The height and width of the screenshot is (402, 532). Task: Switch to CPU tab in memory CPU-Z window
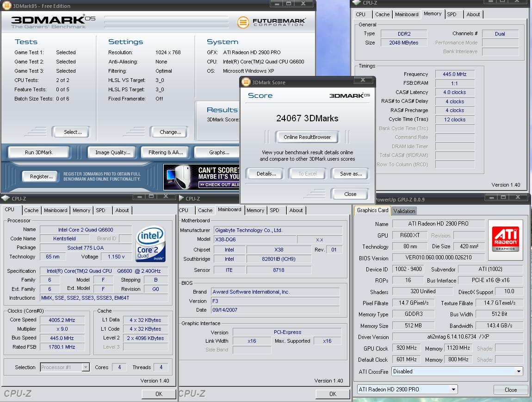click(361, 14)
